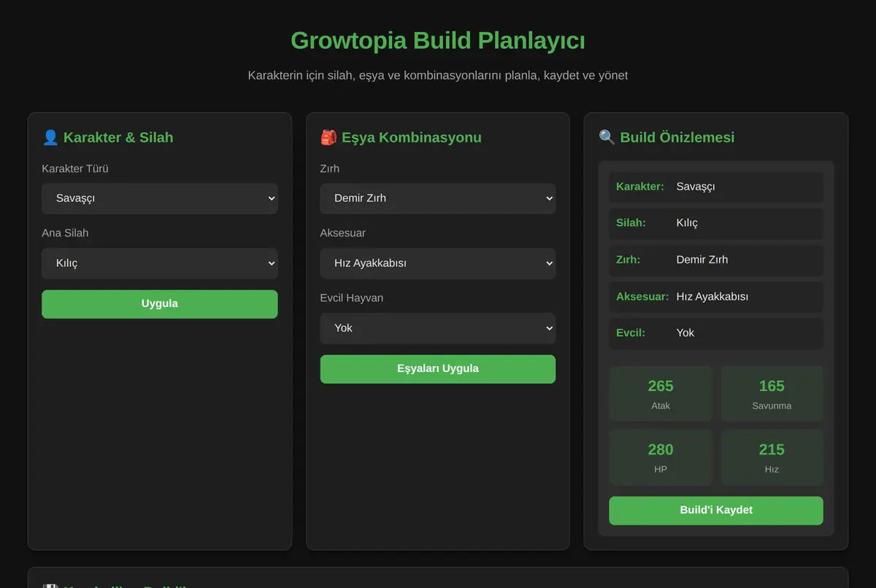This screenshot has width=876, height=588.
Task: Select the Evcil: Yok preview row
Action: pos(716,333)
